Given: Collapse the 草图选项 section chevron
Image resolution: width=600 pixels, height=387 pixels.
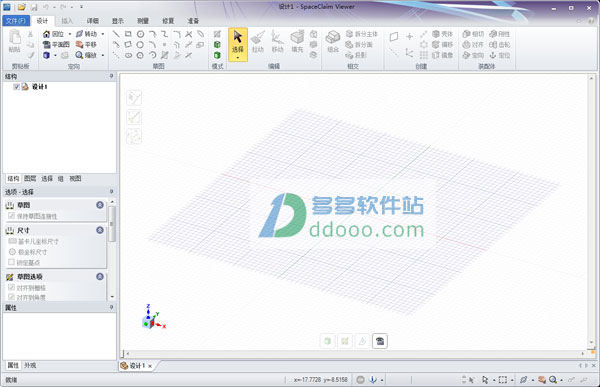Looking at the screenshot, I should point(100,276).
